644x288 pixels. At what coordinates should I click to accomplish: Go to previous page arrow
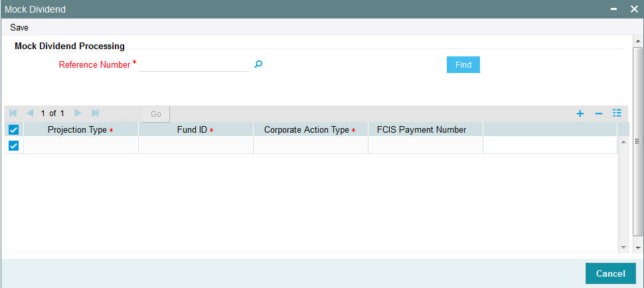click(30, 113)
